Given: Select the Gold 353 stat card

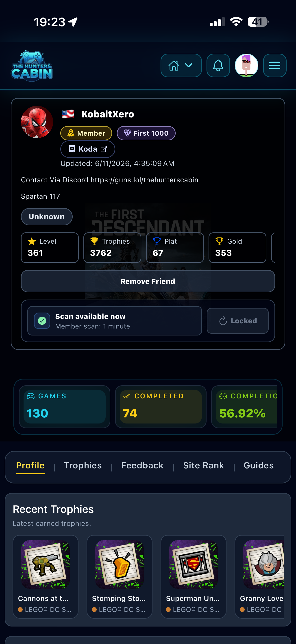Looking at the screenshot, I should pos(237,247).
